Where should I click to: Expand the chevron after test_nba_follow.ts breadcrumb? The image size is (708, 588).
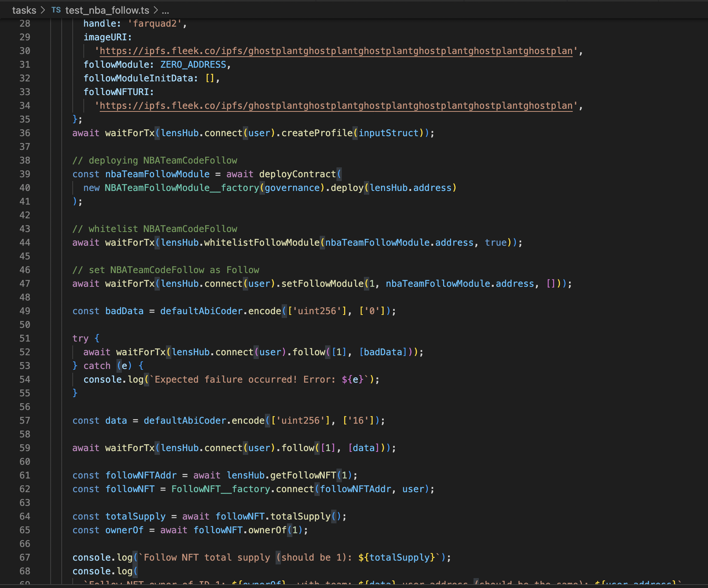(155, 10)
